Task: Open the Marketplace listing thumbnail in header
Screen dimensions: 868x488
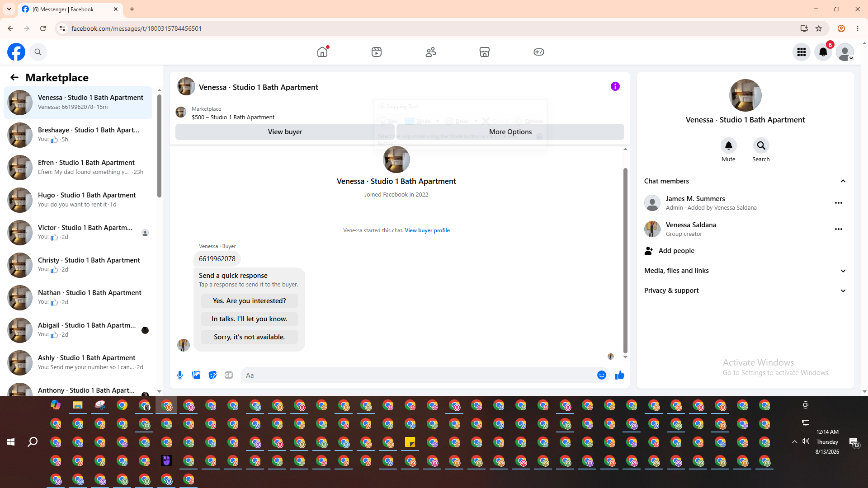Action: [181, 113]
